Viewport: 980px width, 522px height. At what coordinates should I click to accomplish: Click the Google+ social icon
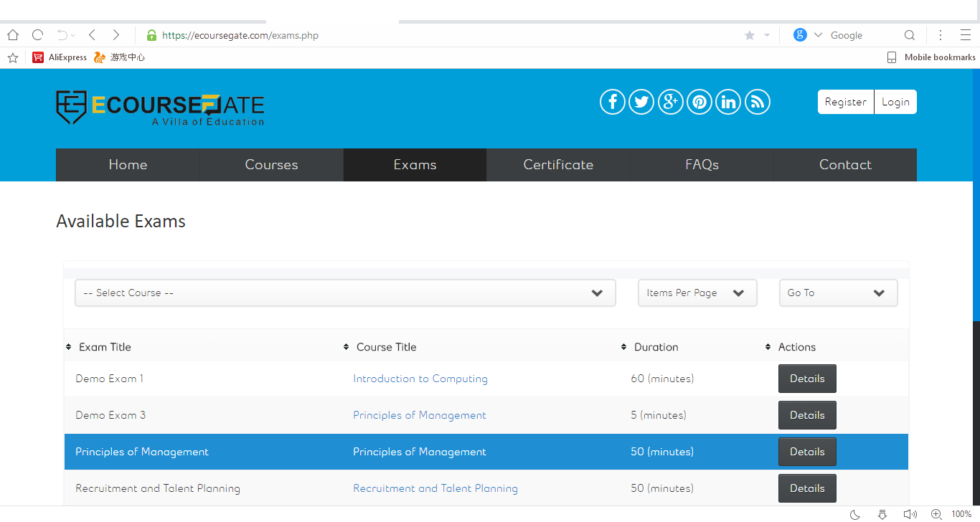click(670, 101)
